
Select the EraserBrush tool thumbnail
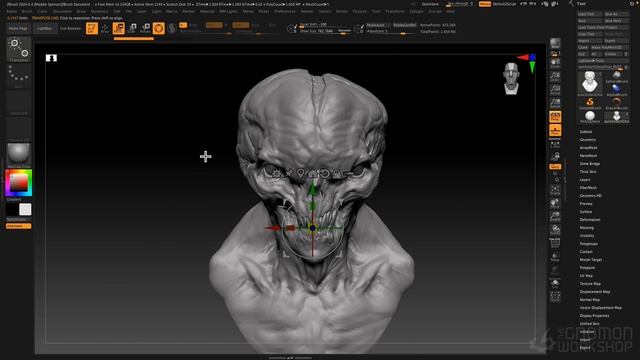(x=616, y=102)
